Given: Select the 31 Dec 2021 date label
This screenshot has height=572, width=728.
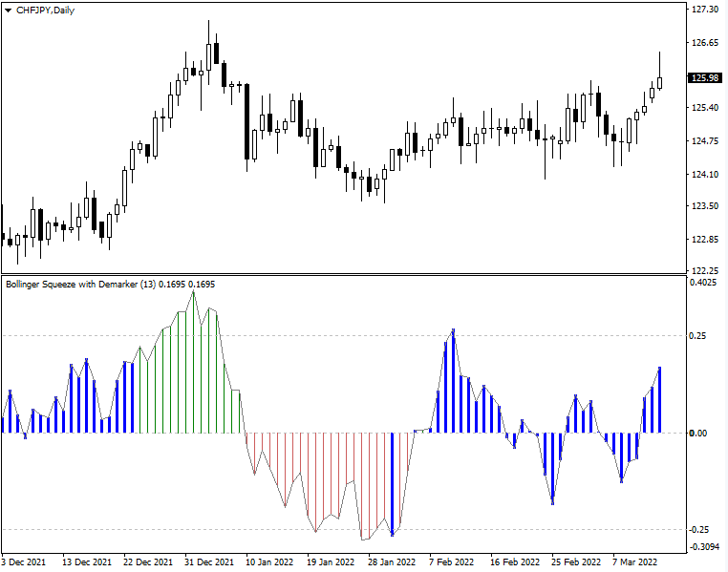Looking at the screenshot, I should (x=209, y=561).
